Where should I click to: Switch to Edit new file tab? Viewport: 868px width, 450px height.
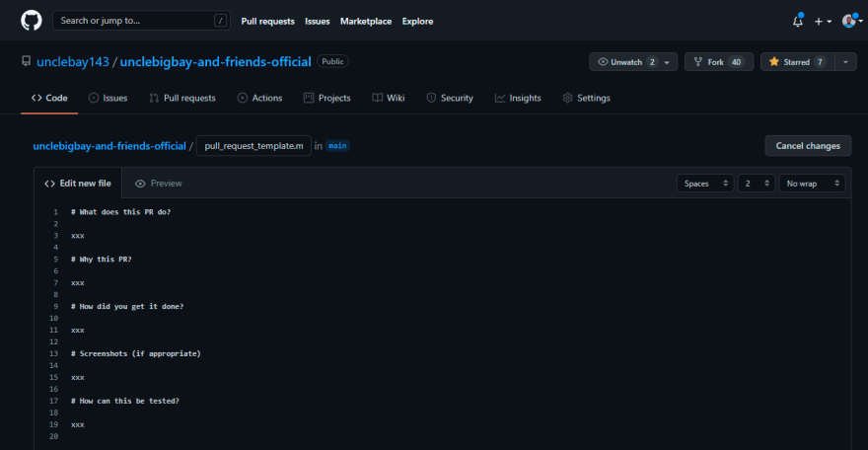coord(78,184)
